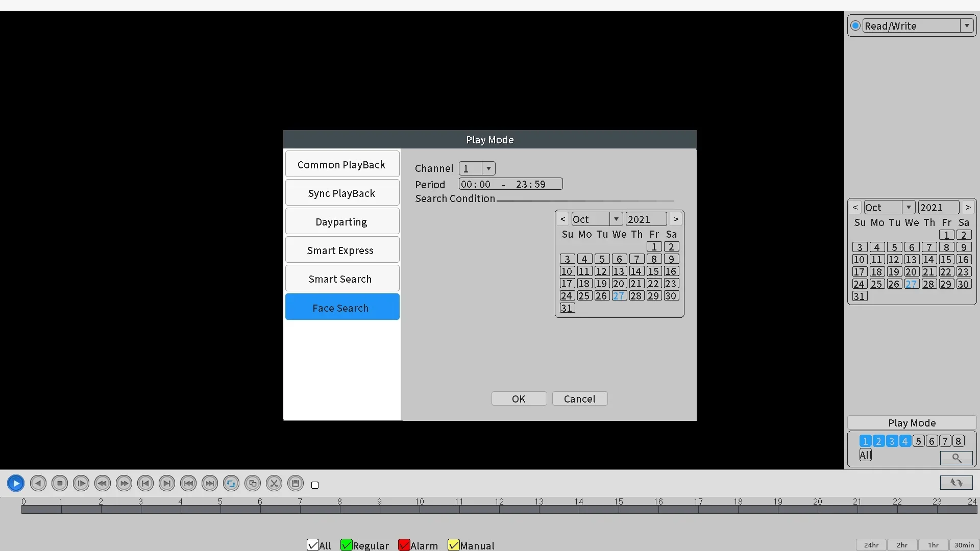Click the Cancel button
The height and width of the screenshot is (551, 980).
(579, 398)
